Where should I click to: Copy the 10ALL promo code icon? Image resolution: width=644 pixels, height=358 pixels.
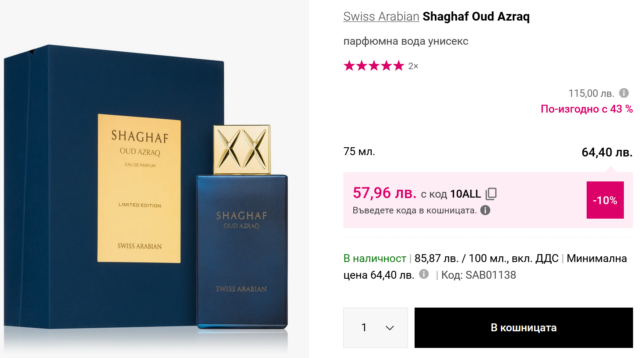point(491,194)
